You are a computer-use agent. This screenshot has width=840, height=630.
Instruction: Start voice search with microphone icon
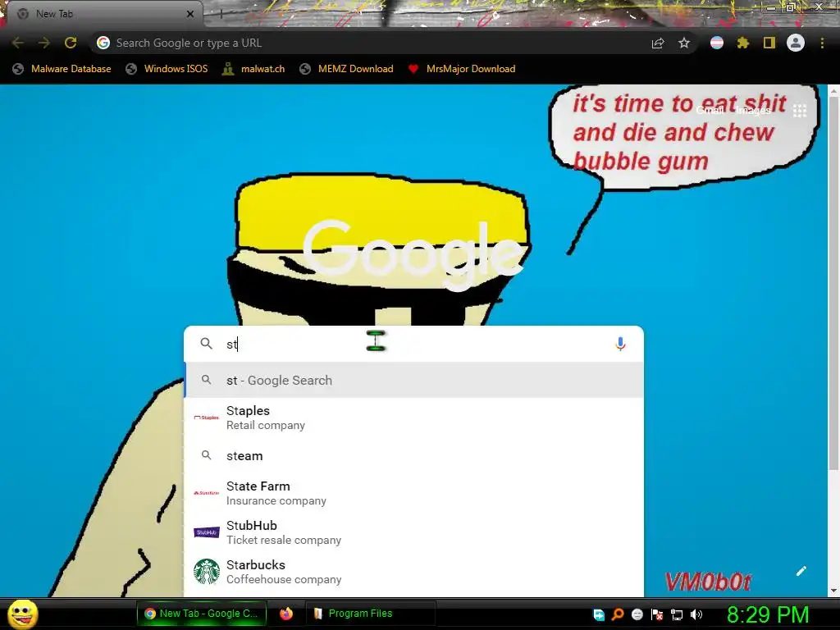[620, 344]
